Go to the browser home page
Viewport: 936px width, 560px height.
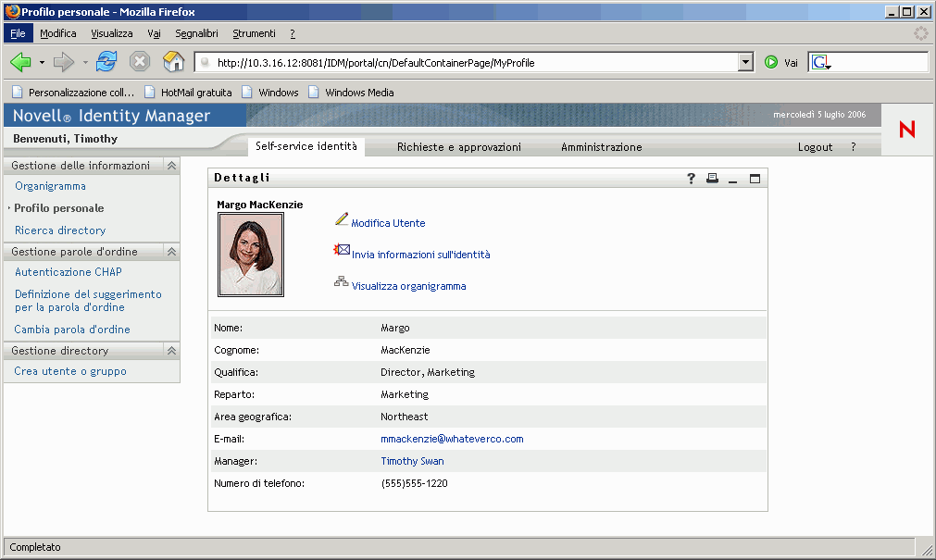173,63
